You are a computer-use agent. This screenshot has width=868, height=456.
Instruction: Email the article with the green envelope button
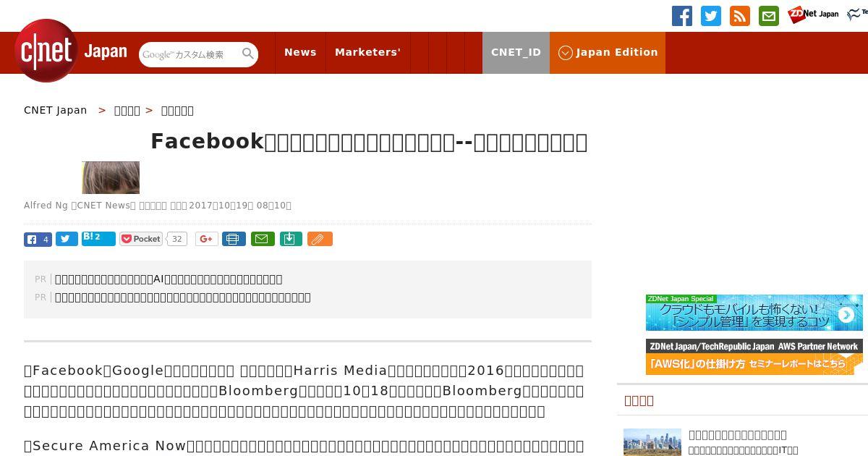click(x=263, y=239)
